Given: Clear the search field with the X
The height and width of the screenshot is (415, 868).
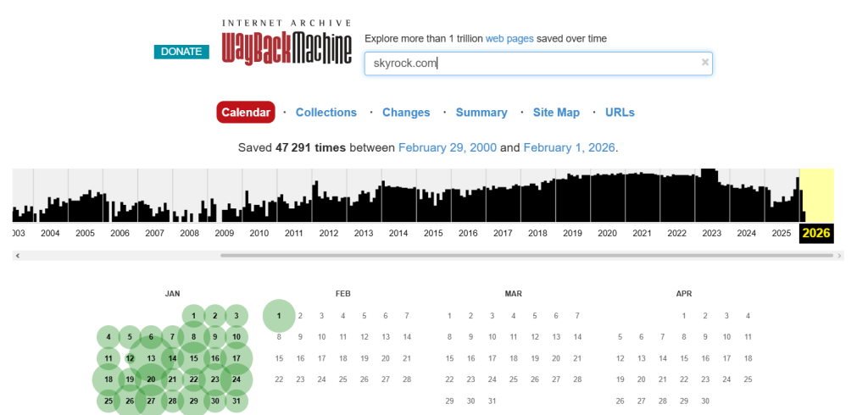Looking at the screenshot, I should click(x=704, y=63).
